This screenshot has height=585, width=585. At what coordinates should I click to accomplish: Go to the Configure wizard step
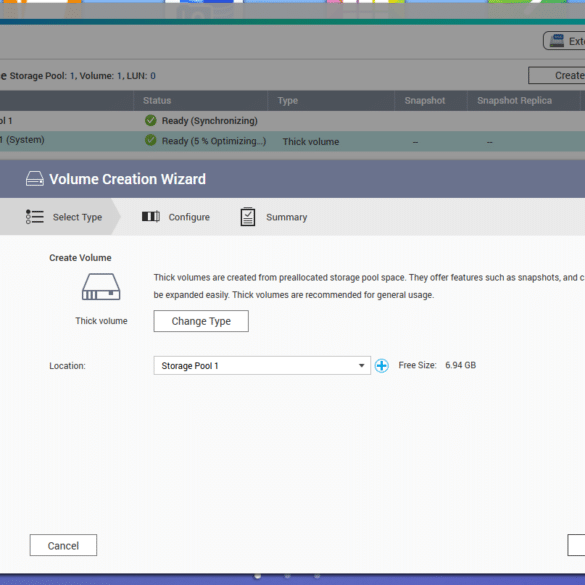pos(176,217)
